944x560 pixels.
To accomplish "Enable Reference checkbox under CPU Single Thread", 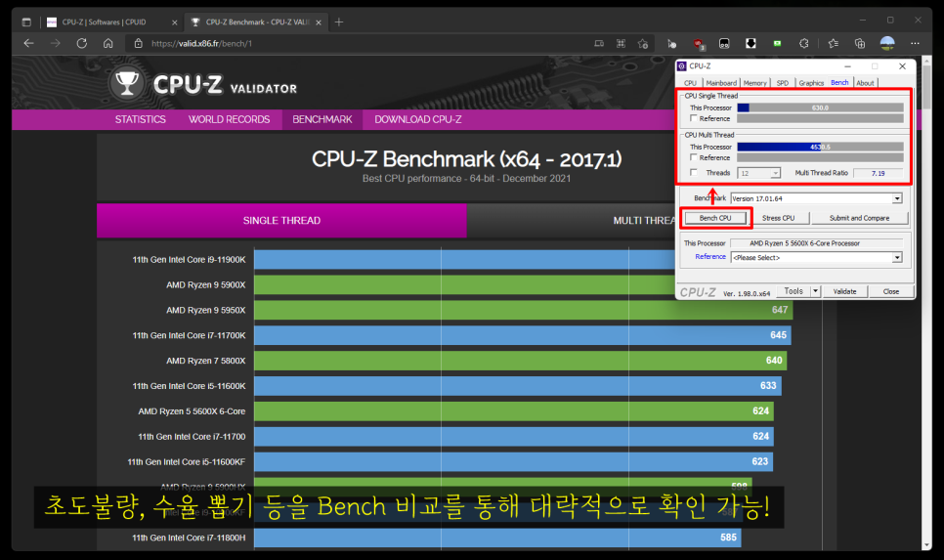I will click(x=694, y=118).
